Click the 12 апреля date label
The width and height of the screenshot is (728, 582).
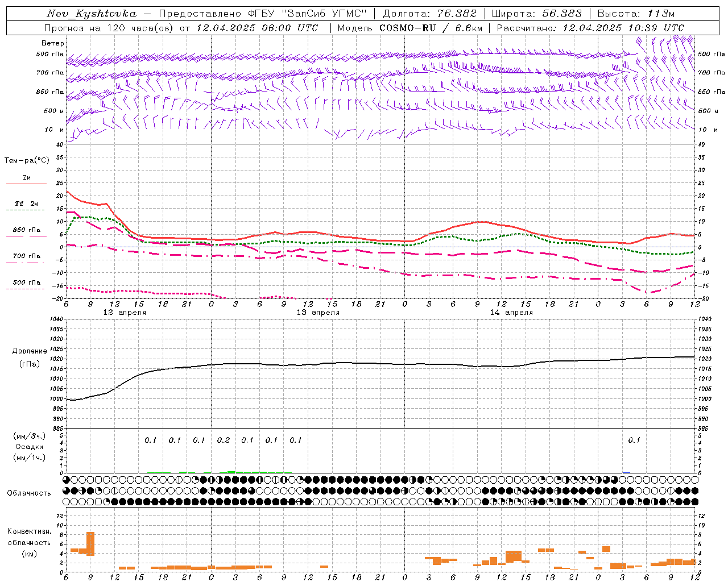point(125,313)
